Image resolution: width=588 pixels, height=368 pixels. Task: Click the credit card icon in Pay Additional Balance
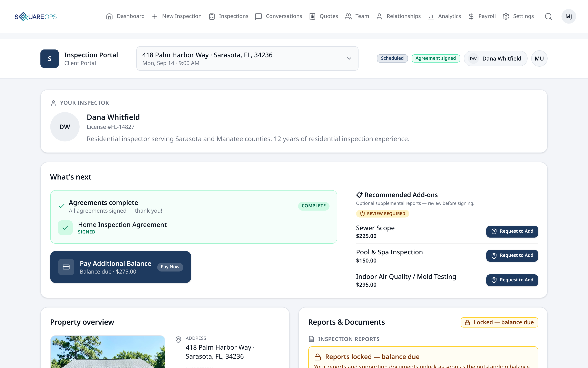[66, 267]
